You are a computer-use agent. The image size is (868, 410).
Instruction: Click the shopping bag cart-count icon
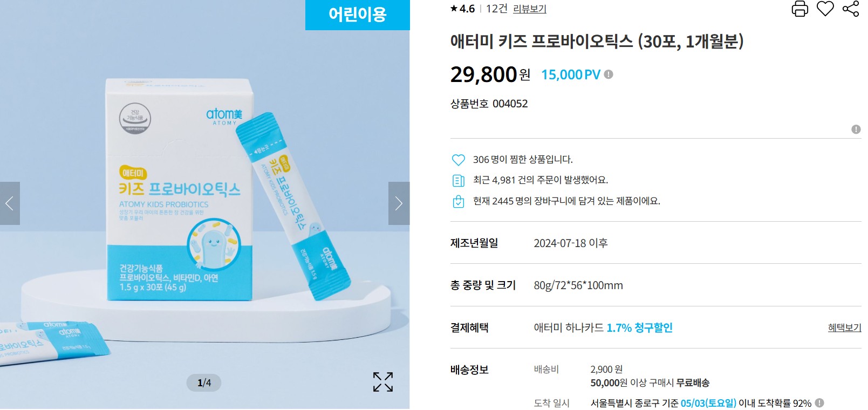point(458,201)
